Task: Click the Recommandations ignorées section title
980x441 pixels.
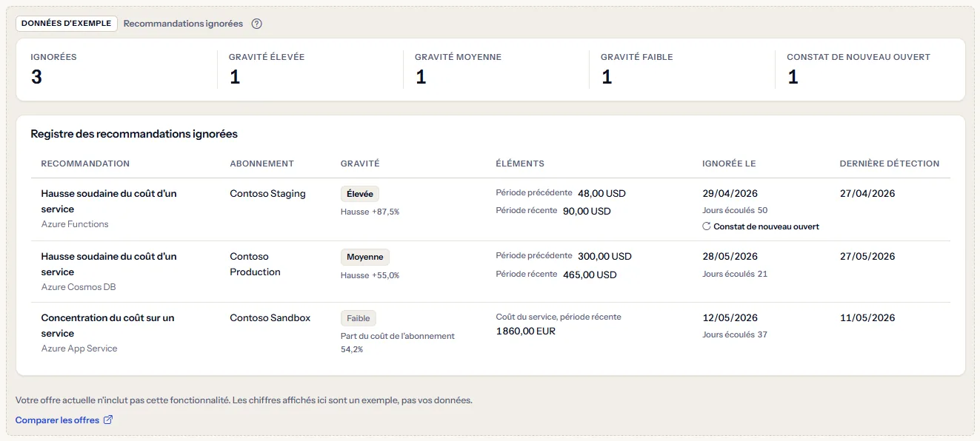Action: 183,24
